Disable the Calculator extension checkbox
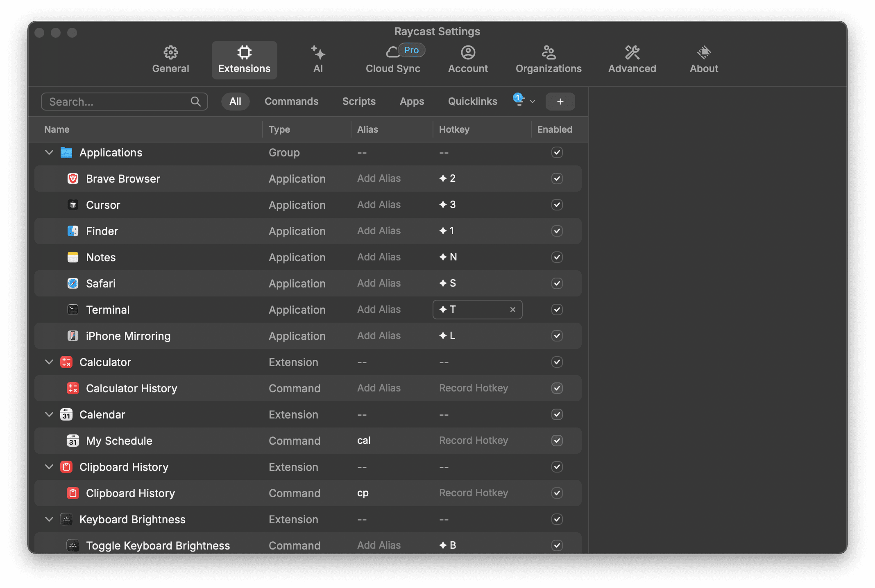This screenshot has height=588, width=875. click(557, 362)
